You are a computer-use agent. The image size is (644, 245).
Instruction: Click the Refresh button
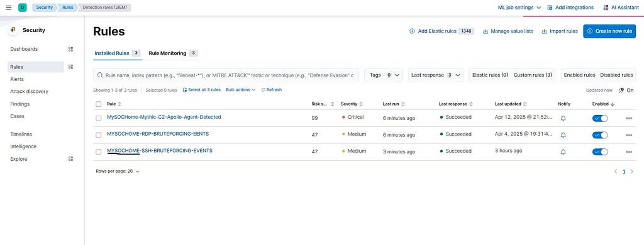click(272, 89)
